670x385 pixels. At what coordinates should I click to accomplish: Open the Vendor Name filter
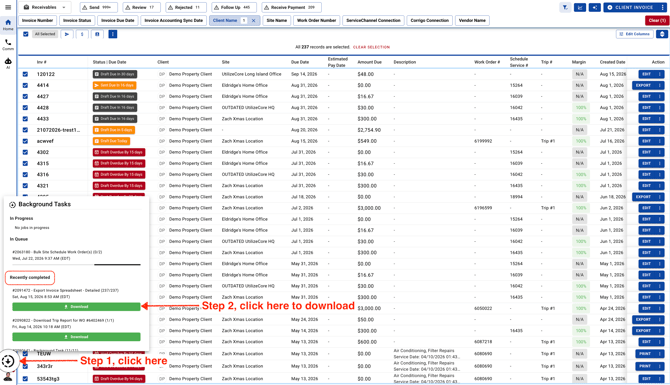[472, 21]
